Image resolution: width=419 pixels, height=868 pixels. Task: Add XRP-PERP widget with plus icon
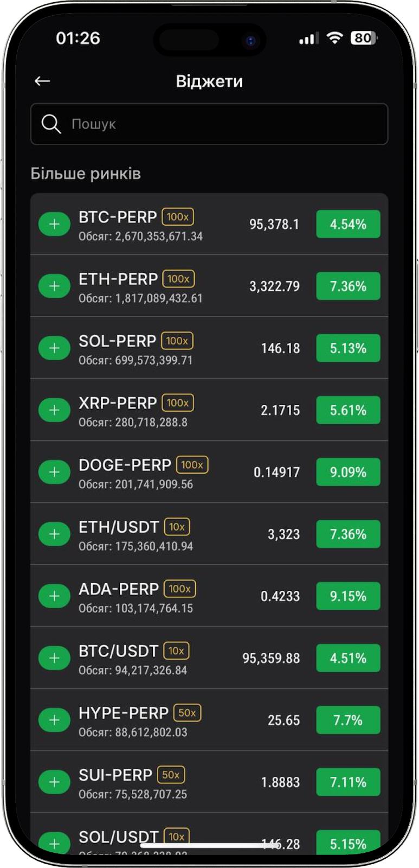(x=54, y=410)
